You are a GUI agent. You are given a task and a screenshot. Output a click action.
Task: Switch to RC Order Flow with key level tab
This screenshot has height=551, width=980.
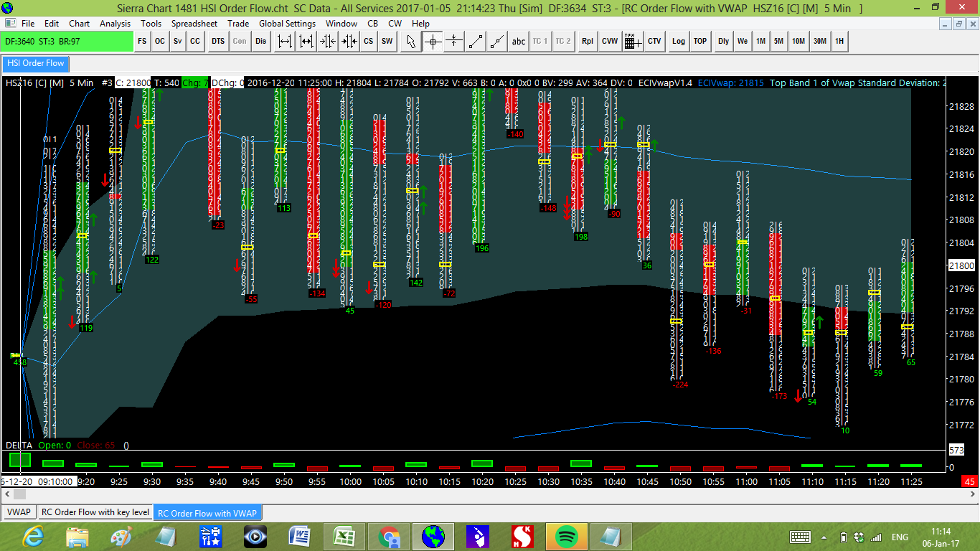pos(95,512)
